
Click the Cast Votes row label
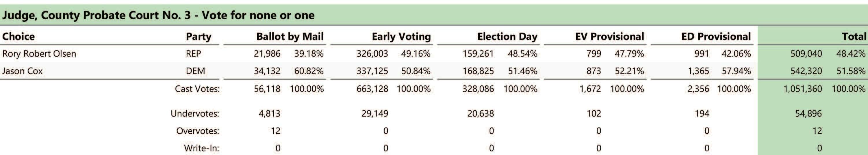pyautogui.click(x=197, y=89)
